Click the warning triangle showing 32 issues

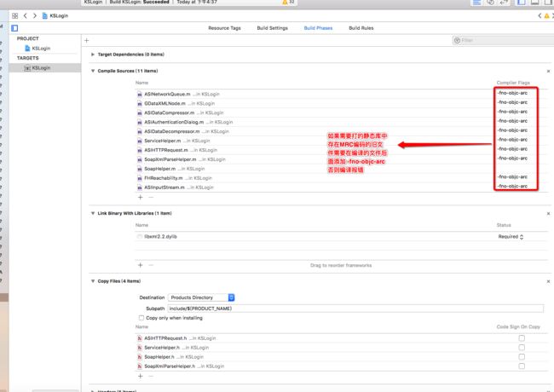285,2
